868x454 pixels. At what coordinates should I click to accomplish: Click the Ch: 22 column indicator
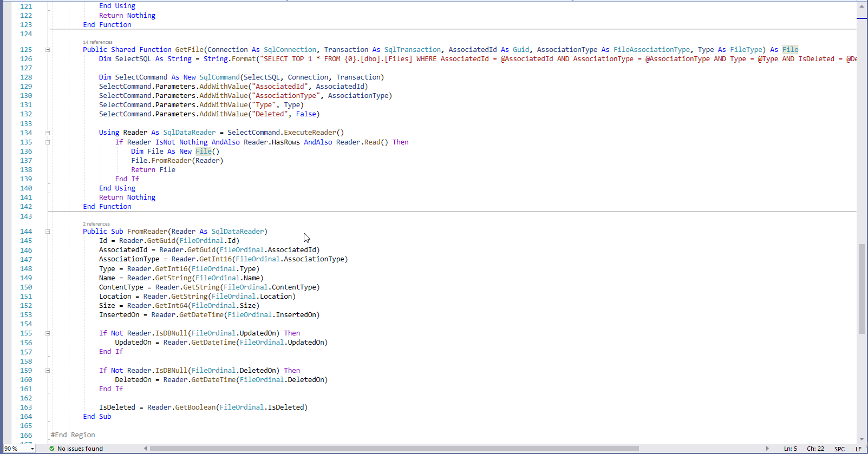(815, 449)
